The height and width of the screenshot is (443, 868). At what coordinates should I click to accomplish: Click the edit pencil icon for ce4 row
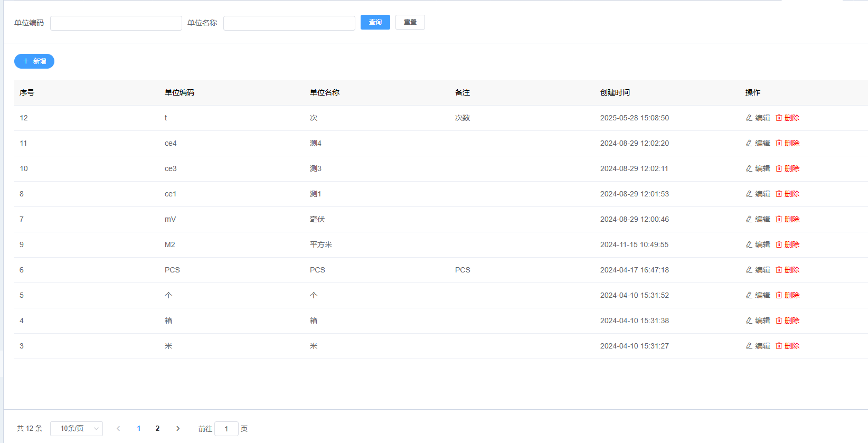749,143
